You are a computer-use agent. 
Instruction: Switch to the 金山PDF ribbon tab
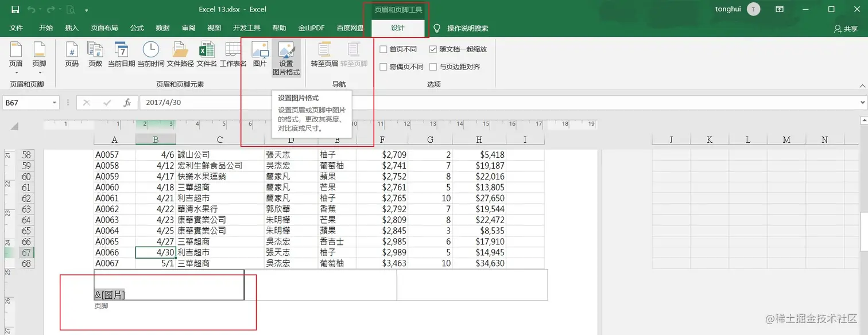tap(311, 28)
